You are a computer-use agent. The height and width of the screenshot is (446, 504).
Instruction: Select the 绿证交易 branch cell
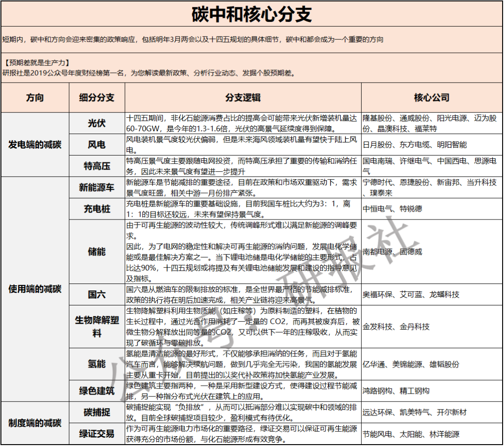97,434
